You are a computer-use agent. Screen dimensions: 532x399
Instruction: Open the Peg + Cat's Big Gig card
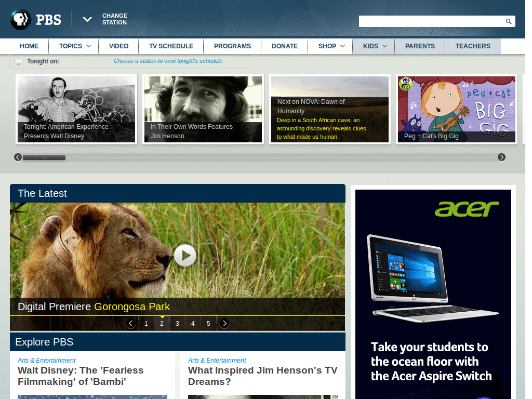tap(457, 109)
